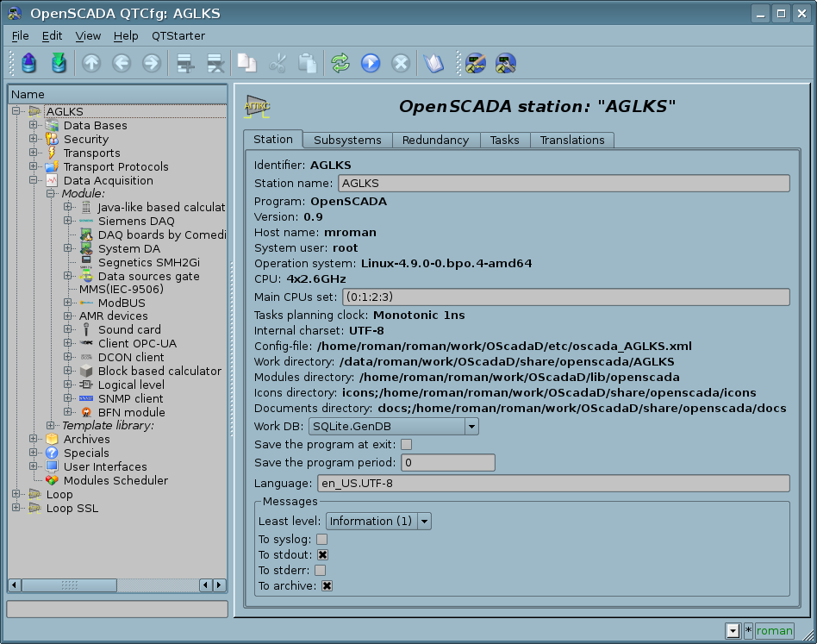
Task: Select the Data Bases tree item
Action: [96, 126]
